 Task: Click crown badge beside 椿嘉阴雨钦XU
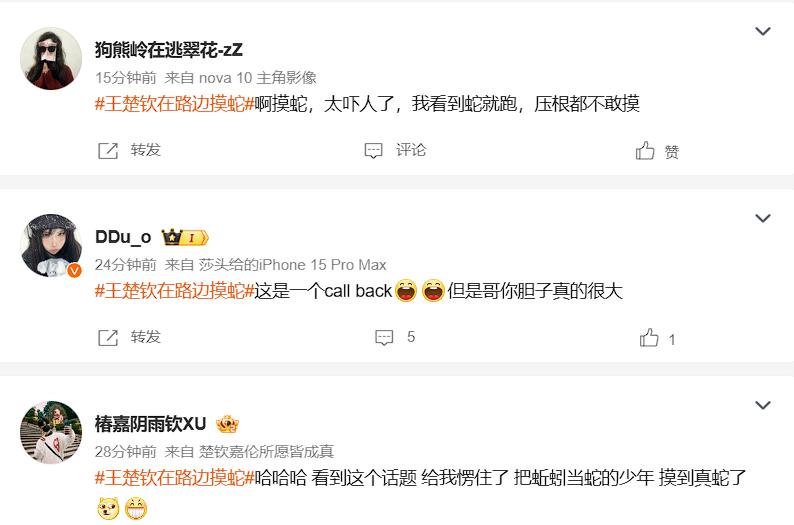click(x=227, y=424)
